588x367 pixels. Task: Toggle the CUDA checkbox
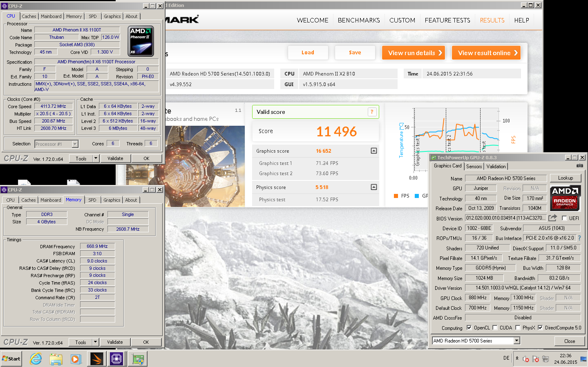click(x=495, y=327)
